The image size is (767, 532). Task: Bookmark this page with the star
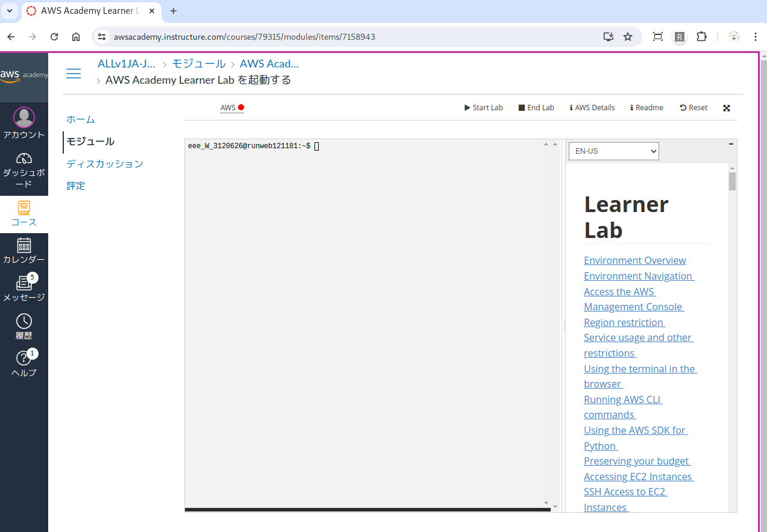[x=628, y=37]
